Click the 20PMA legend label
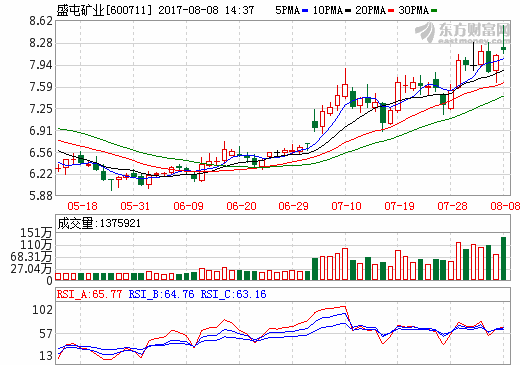 click(370, 10)
